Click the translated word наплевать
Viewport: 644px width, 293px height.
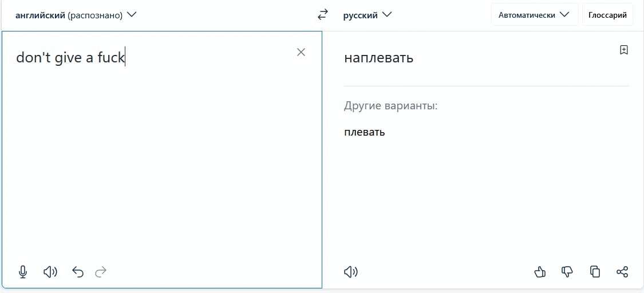(x=379, y=58)
